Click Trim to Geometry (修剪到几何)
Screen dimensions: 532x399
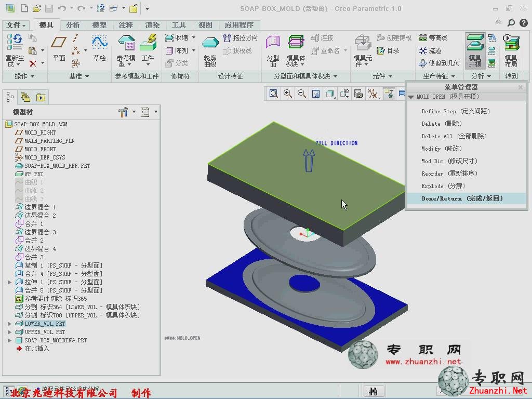tap(439, 63)
